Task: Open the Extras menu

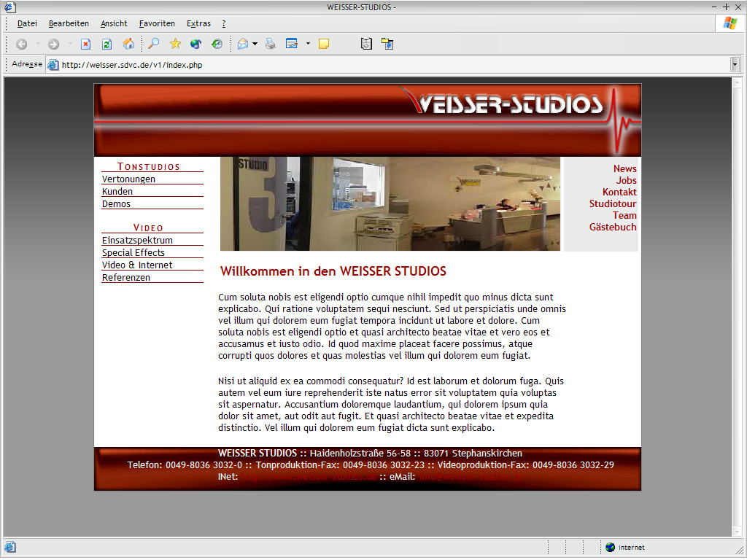Action: pyautogui.click(x=198, y=23)
